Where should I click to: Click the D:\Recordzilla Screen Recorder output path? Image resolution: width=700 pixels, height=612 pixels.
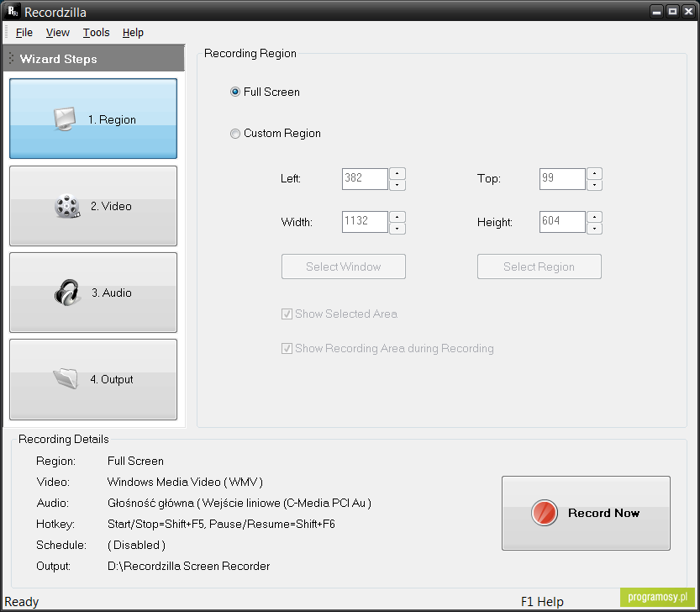pos(188,566)
